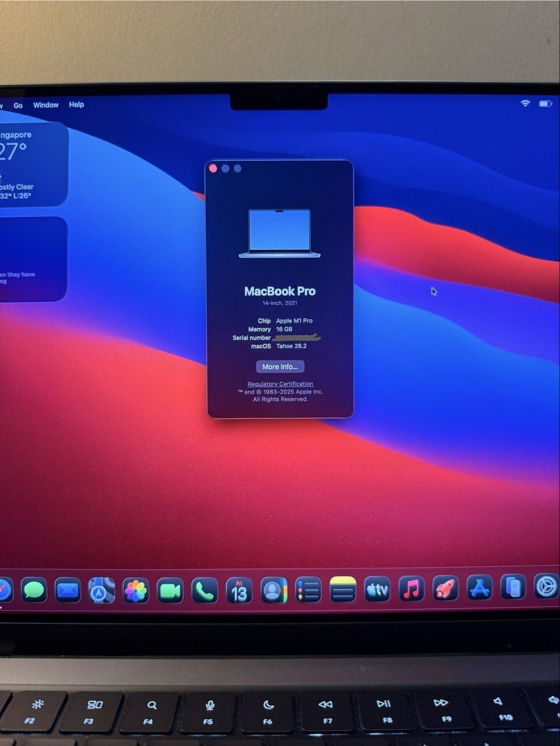Launch Reminders from the Dock
Screen dimensions: 560x746
coord(308,591)
